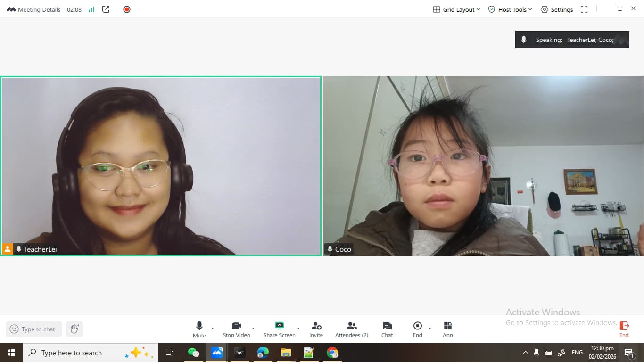This screenshot has height=362, width=644.
Task: Open the pop-out share icon in title bar
Action: coord(106,9)
